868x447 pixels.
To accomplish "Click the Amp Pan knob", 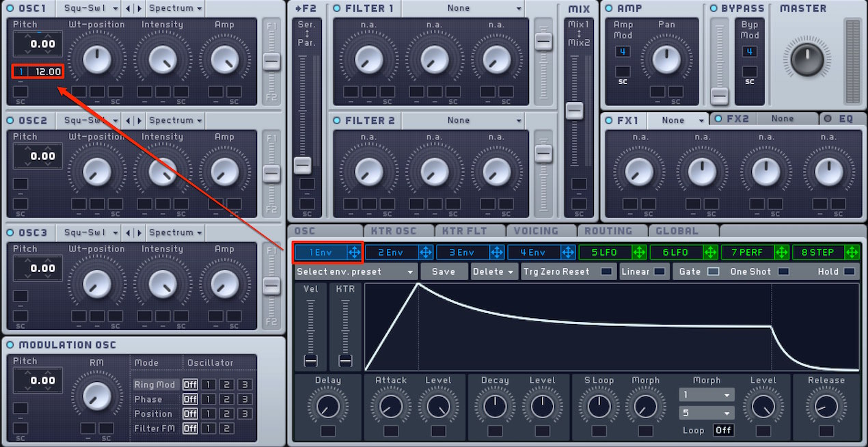I will (666, 59).
